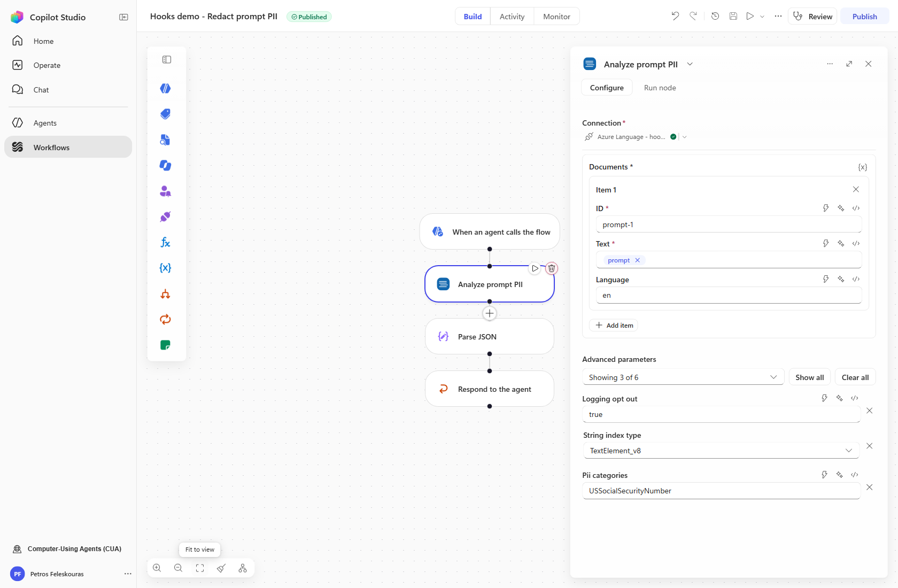Click Add item under Documents
This screenshot has width=898, height=588.
tap(614, 325)
